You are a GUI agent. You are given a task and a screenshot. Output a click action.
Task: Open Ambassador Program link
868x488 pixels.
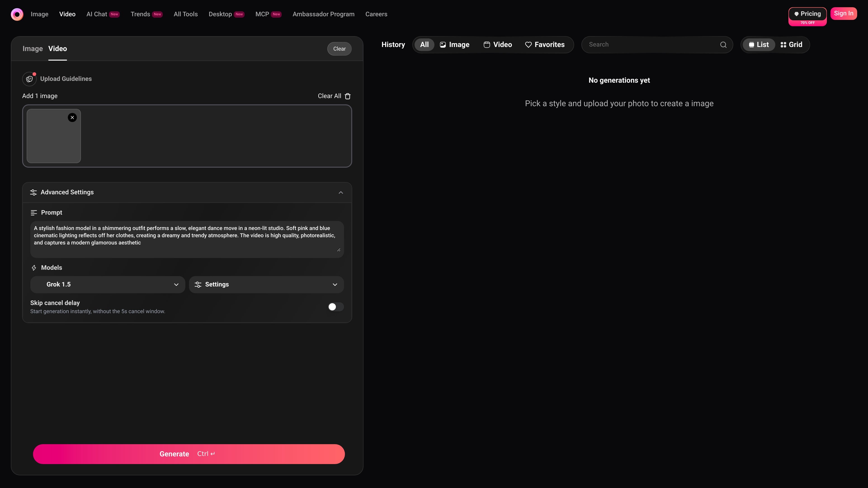click(x=323, y=14)
